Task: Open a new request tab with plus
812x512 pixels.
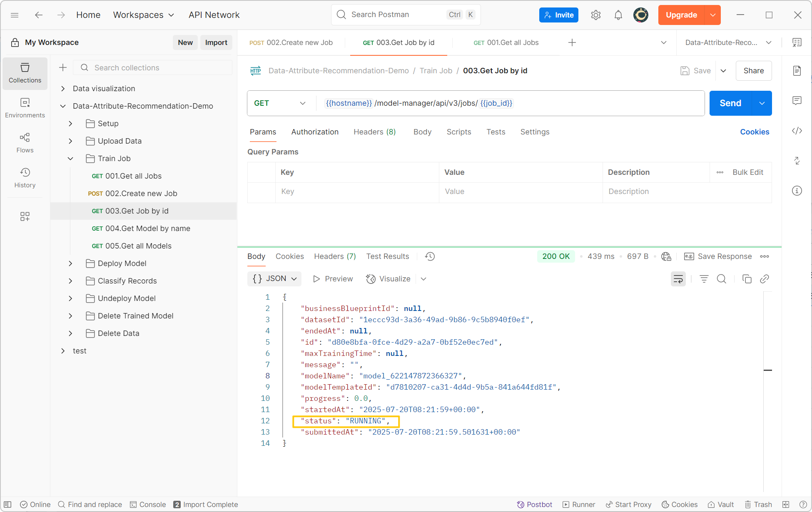Action: (572, 42)
